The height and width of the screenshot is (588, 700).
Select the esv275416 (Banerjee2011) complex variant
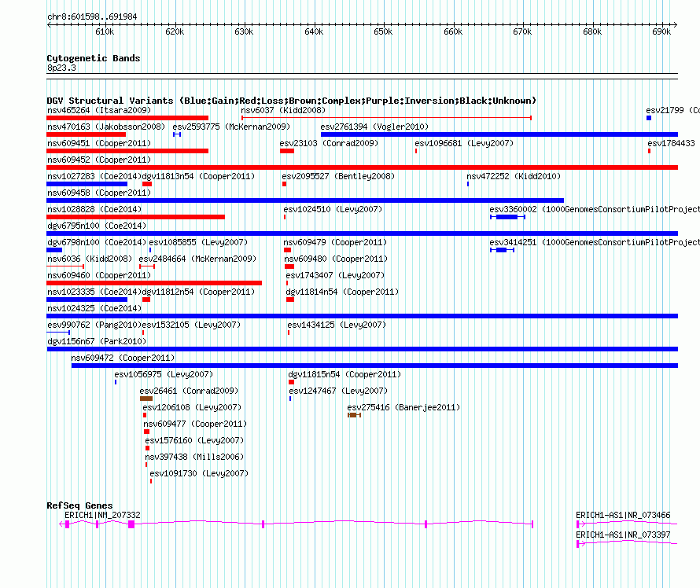tap(354, 415)
